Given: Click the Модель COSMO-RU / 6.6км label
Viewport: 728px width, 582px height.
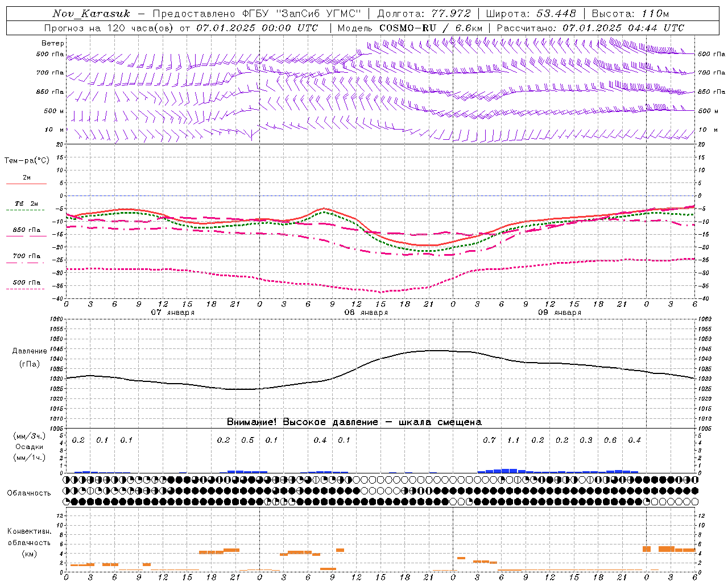Looking at the screenshot, I should [410, 28].
